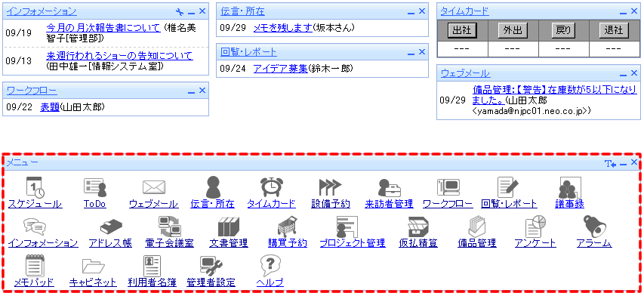Open link 今月の月次報告書について

click(103, 28)
